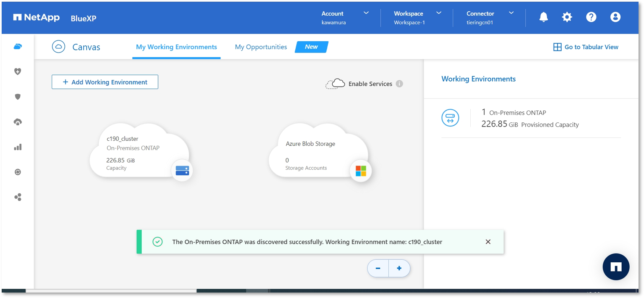Click the On-Premises ONTAP circle icon in panel

click(450, 118)
